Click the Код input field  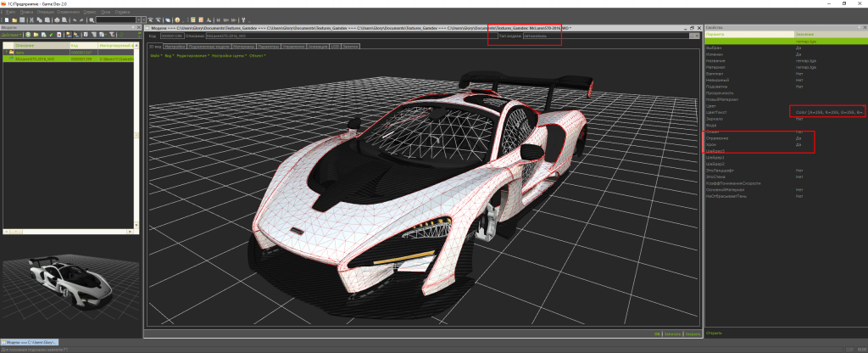(172, 36)
